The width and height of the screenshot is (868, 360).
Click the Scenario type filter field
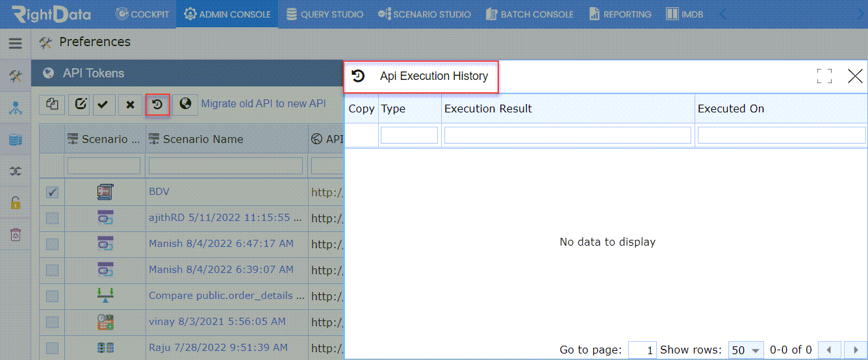point(104,166)
